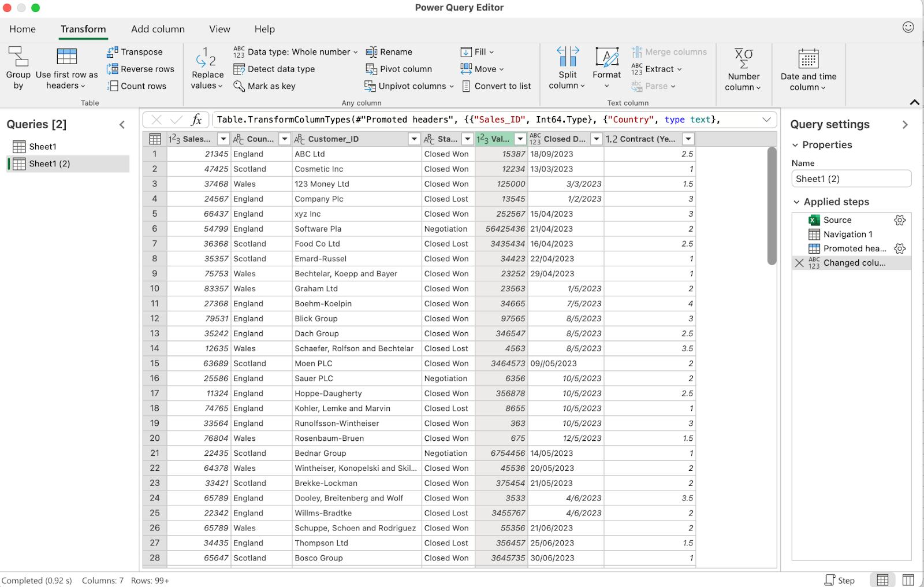Cancel formula edit with X icon
924x587 pixels.
(157, 120)
